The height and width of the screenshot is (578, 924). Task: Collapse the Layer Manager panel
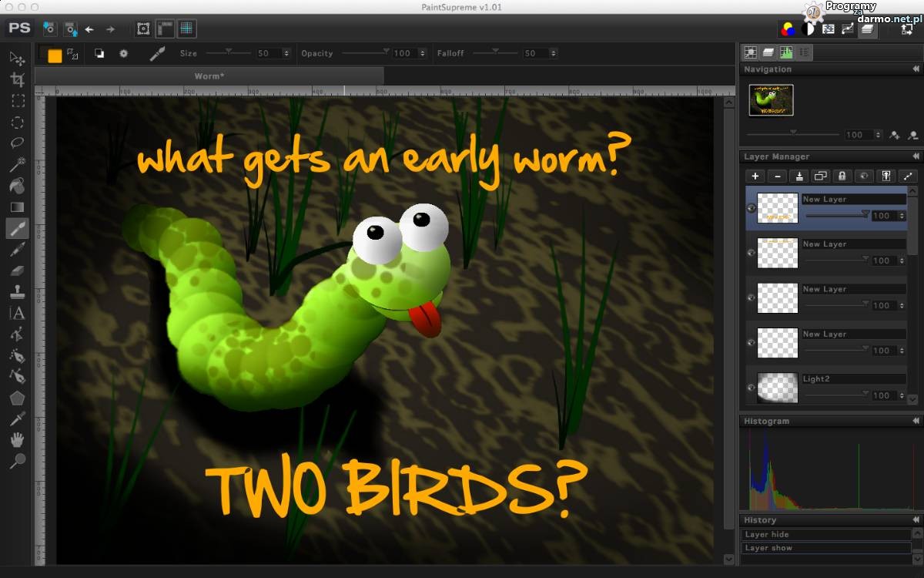tap(916, 156)
